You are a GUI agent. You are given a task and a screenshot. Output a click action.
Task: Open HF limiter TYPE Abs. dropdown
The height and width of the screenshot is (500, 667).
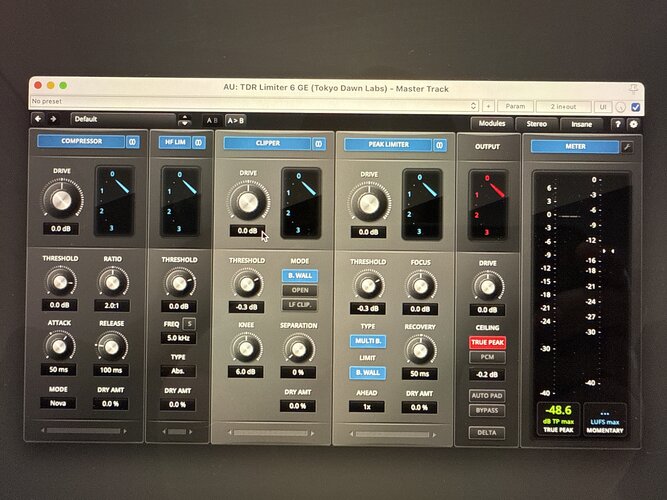pos(178,371)
